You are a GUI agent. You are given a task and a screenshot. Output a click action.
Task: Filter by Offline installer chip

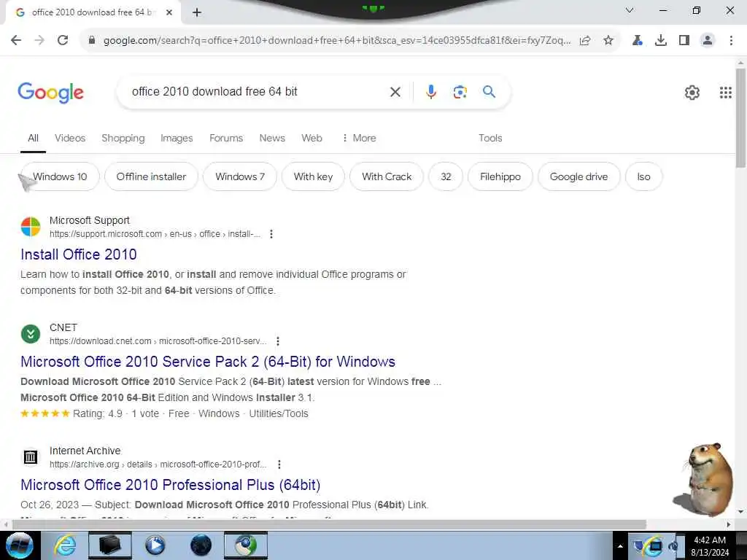[x=151, y=176]
